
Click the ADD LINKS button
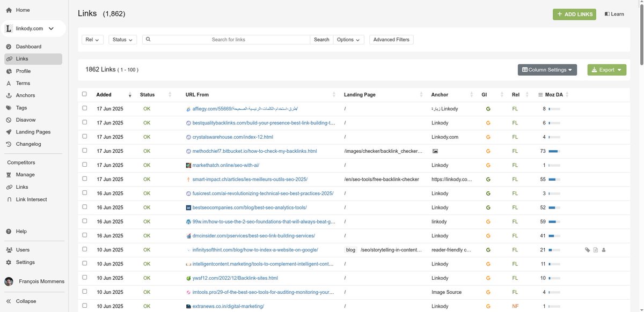tap(574, 14)
